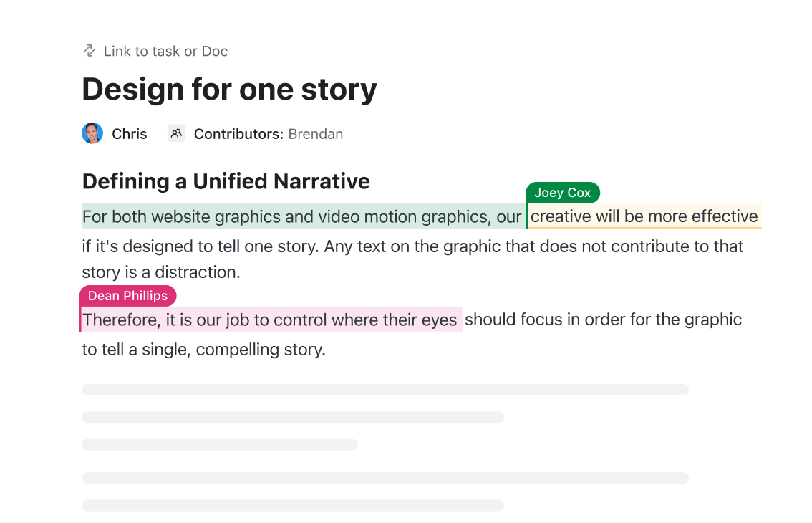Click the Defining a Unified Narrative heading
This screenshot has height=523, width=812.
[226, 181]
